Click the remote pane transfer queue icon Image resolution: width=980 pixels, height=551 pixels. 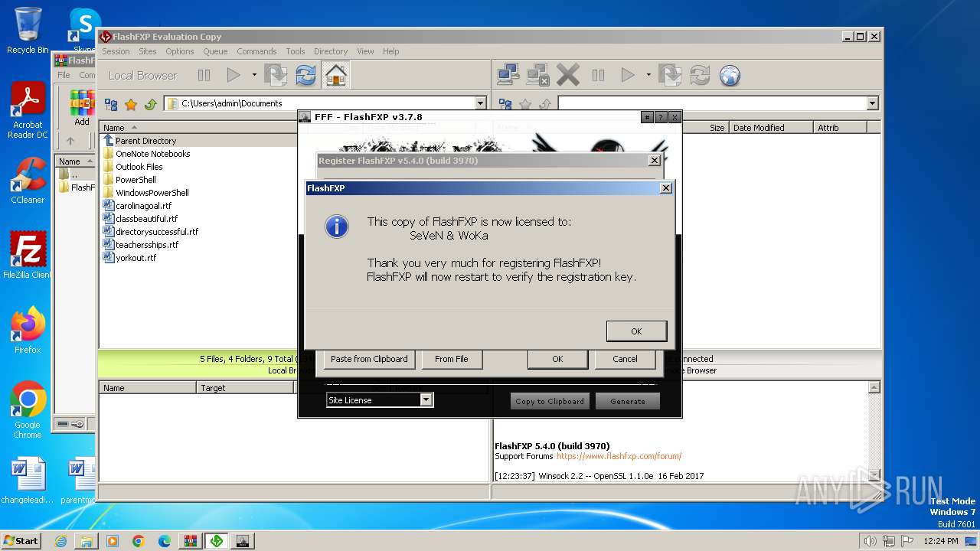coord(670,75)
